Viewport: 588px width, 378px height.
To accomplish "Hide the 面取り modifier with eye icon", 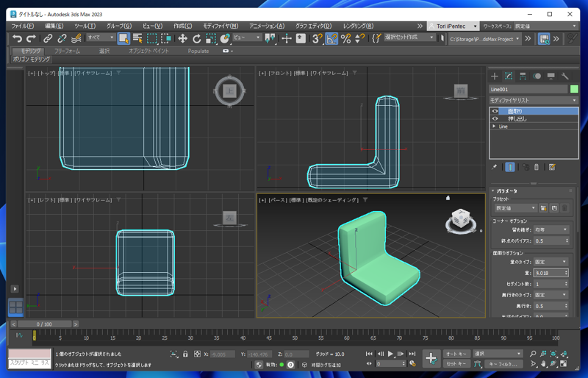I will click(x=495, y=111).
